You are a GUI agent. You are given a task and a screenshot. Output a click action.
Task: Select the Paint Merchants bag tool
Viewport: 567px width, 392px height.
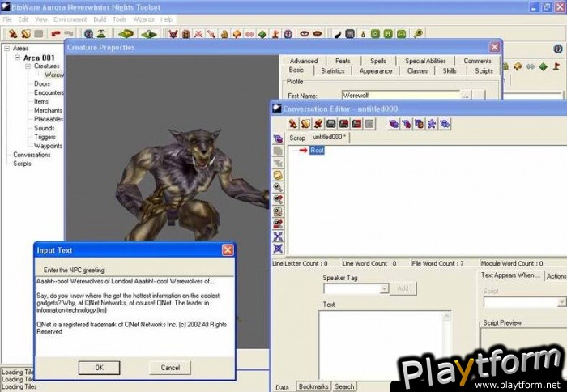tap(224, 34)
